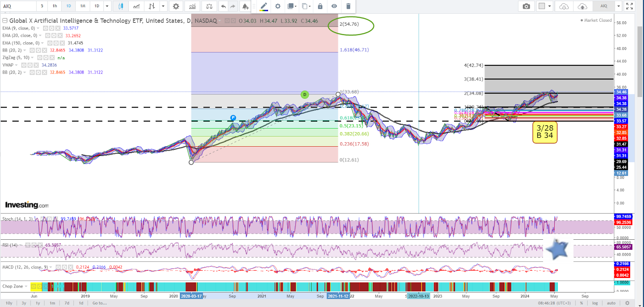The height and width of the screenshot is (307, 644).
Task: Open the compare symbols scales icon
Action: [x=209, y=6]
